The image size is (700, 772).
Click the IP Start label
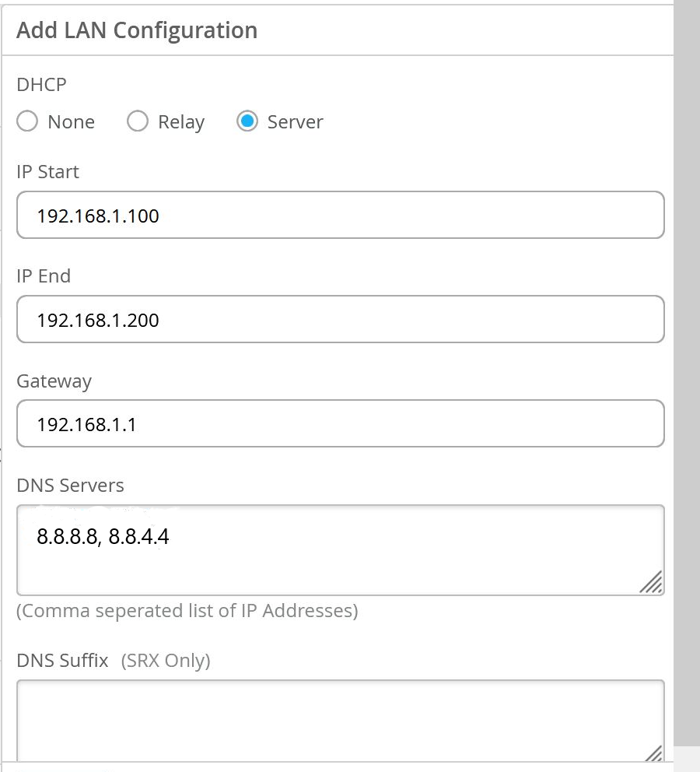(x=47, y=171)
